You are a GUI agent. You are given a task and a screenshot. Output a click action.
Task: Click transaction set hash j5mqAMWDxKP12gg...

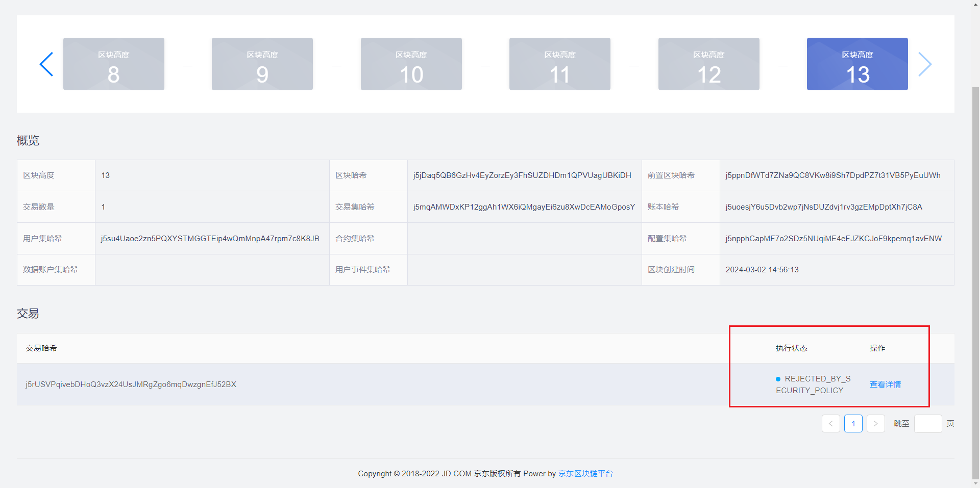(x=524, y=207)
